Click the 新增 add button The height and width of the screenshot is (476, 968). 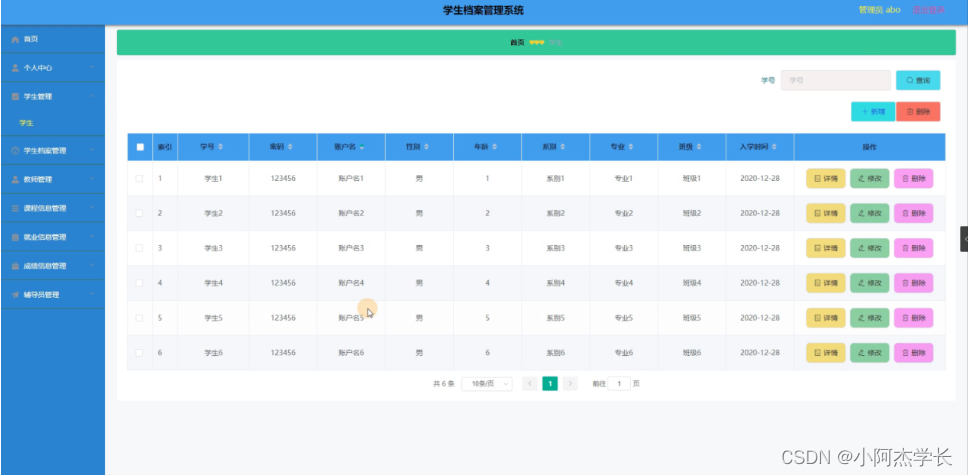pyautogui.click(x=873, y=112)
